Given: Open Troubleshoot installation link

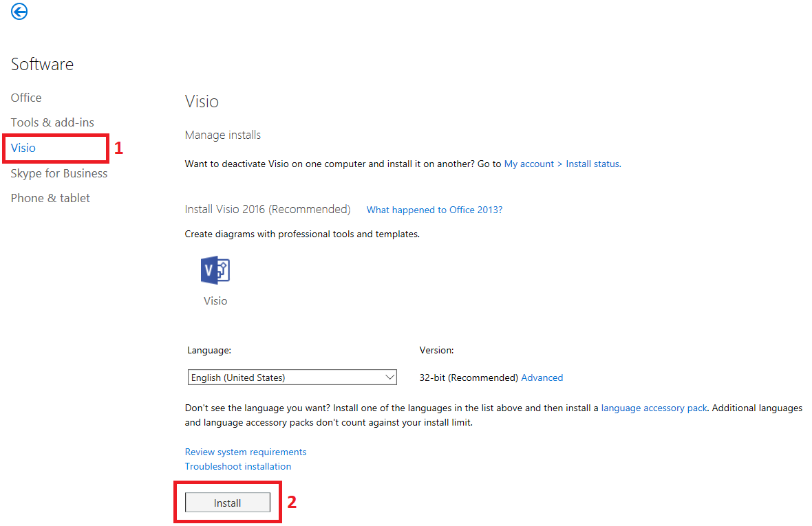Looking at the screenshot, I should point(237,466).
